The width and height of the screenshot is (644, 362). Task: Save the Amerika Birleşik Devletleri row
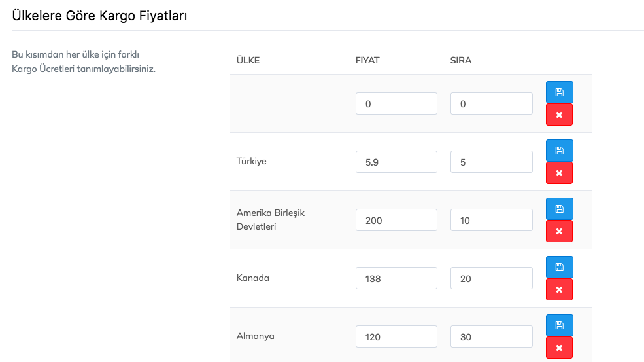[x=559, y=209]
